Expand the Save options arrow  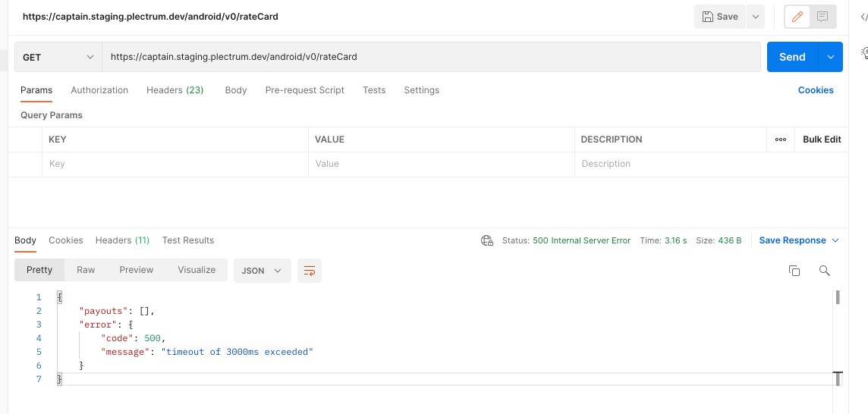pos(755,17)
